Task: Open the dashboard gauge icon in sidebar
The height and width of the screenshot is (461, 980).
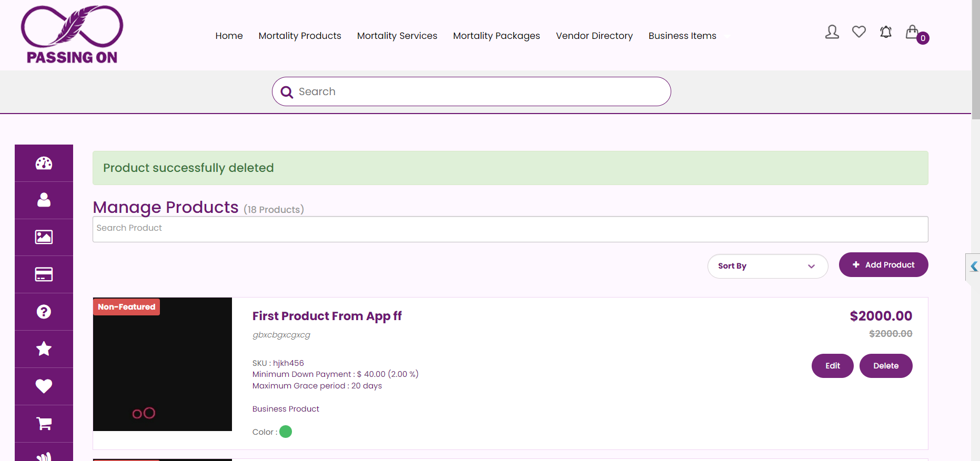Action: coord(44,163)
